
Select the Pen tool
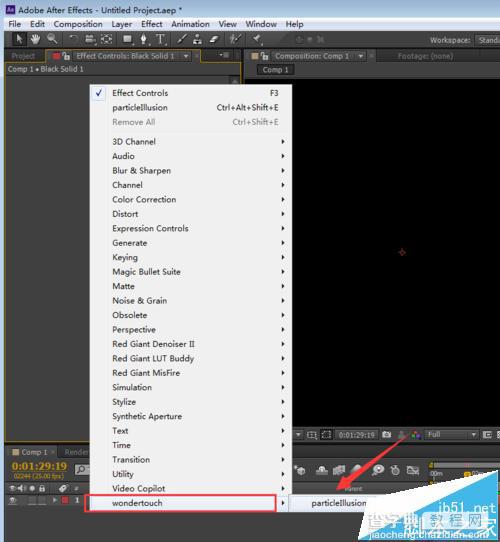tap(143, 39)
